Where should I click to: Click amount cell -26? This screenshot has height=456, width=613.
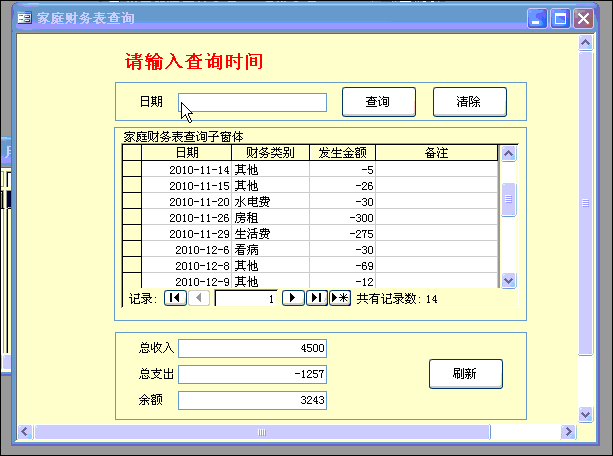click(342, 185)
